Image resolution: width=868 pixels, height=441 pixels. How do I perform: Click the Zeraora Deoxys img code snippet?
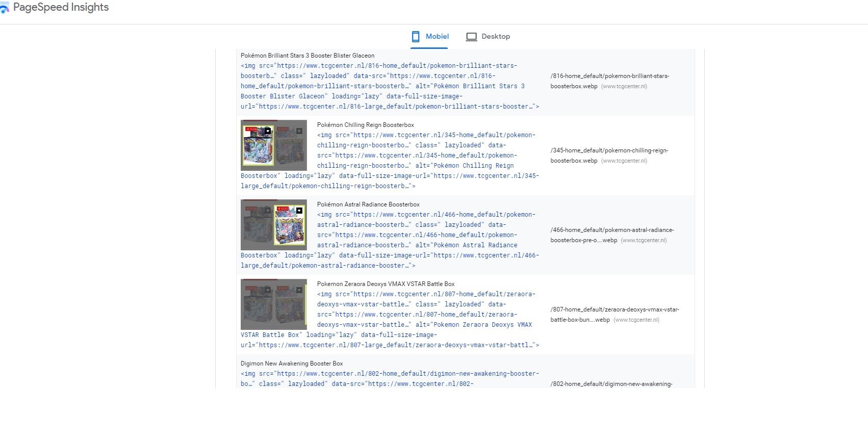click(x=390, y=320)
